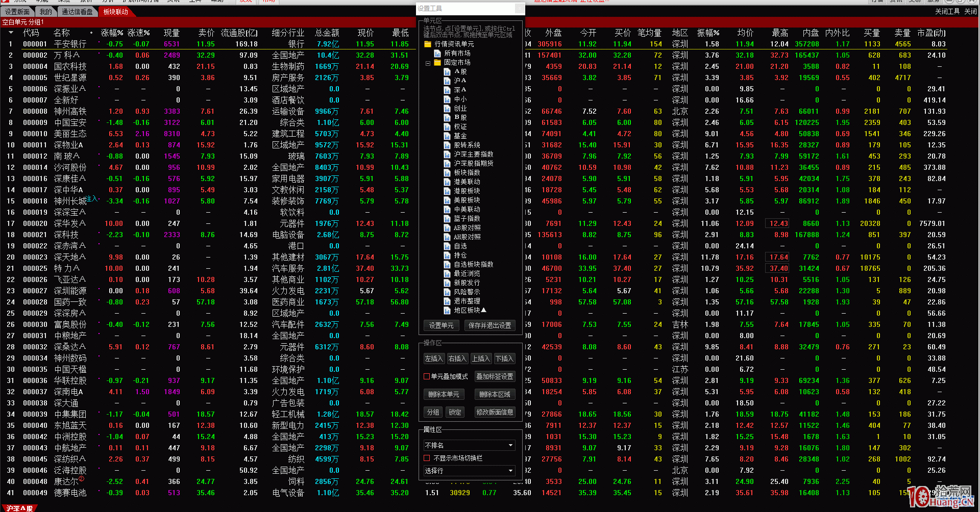Select the 持仓 node icon
980x512 pixels.
click(447, 255)
